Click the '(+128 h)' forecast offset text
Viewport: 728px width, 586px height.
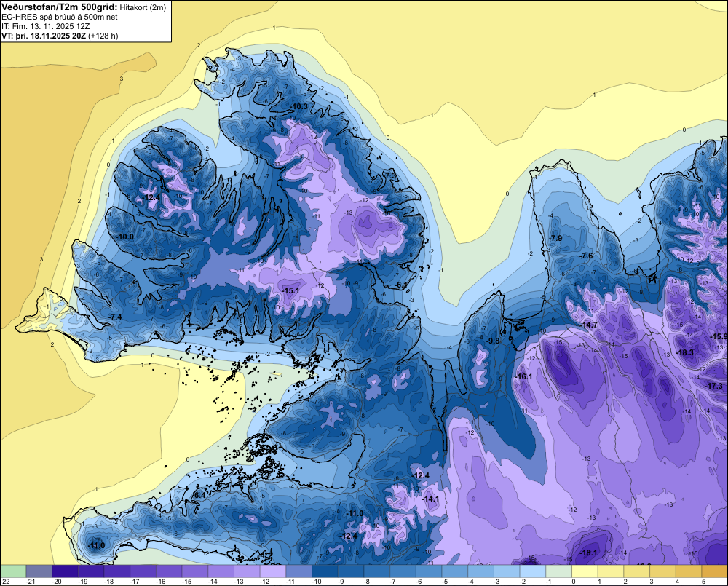103,36
